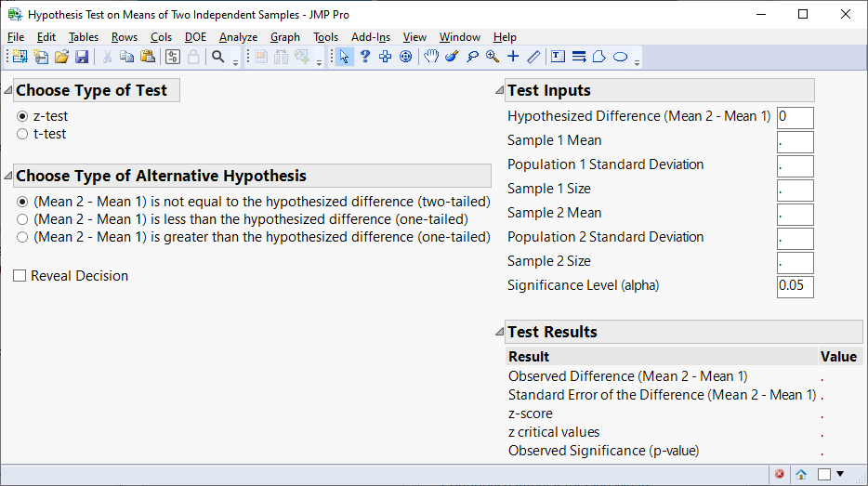Choose the Lasso tool
This screenshot has width=868, height=486.
(472, 57)
